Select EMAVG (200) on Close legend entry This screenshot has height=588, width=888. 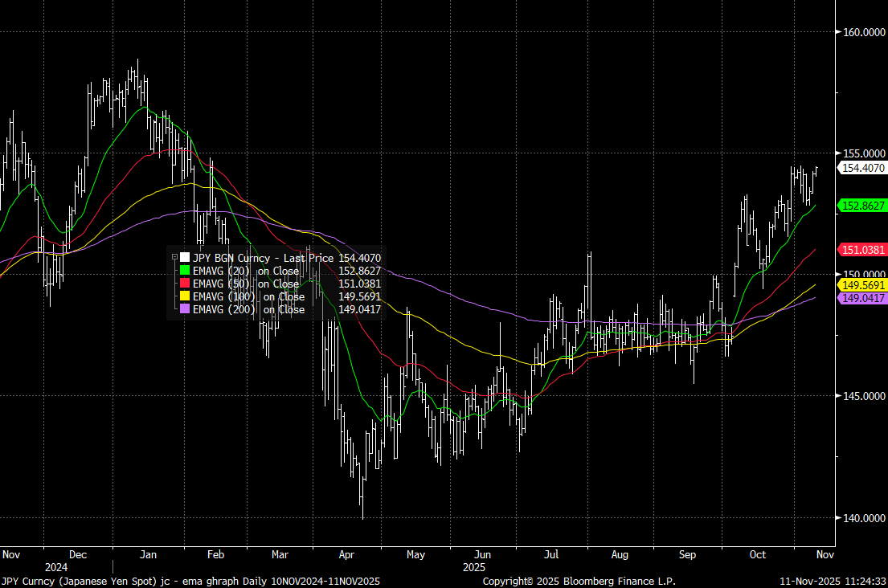click(x=248, y=309)
